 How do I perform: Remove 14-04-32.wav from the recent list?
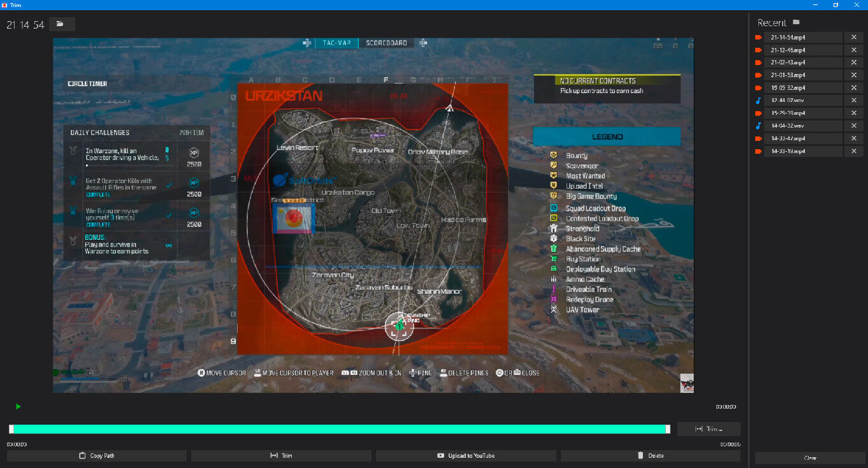[x=854, y=126]
